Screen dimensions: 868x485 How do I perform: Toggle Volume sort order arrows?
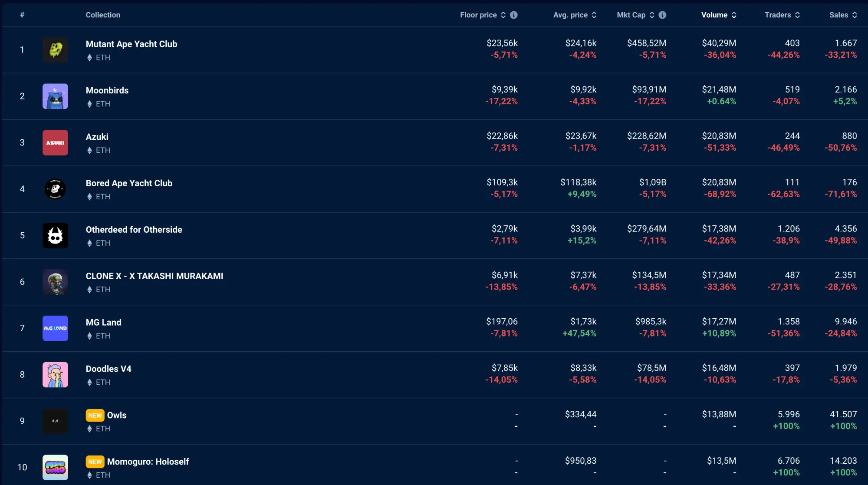pyautogui.click(x=734, y=15)
